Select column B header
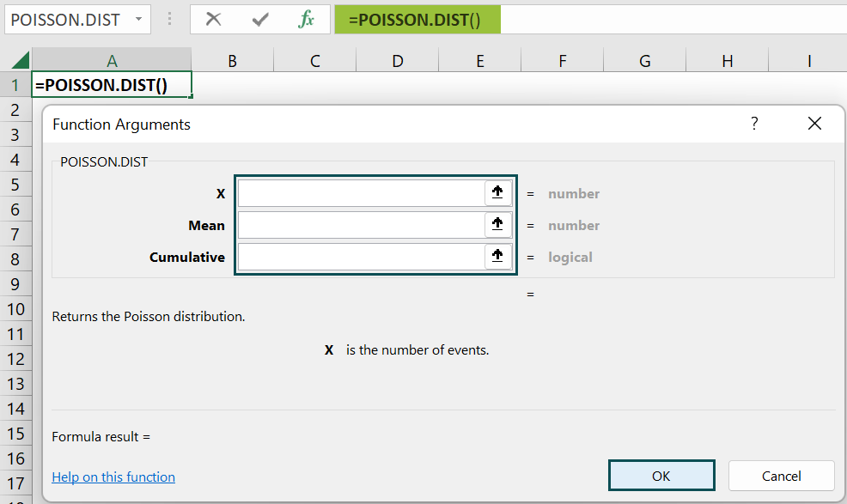This screenshot has height=504, width=847. coord(232,60)
